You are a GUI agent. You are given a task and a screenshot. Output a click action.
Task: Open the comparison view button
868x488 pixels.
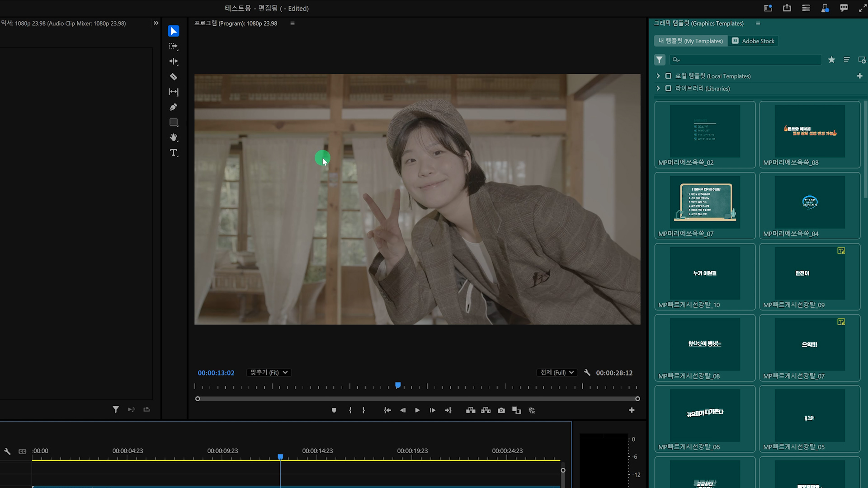point(516,410)
